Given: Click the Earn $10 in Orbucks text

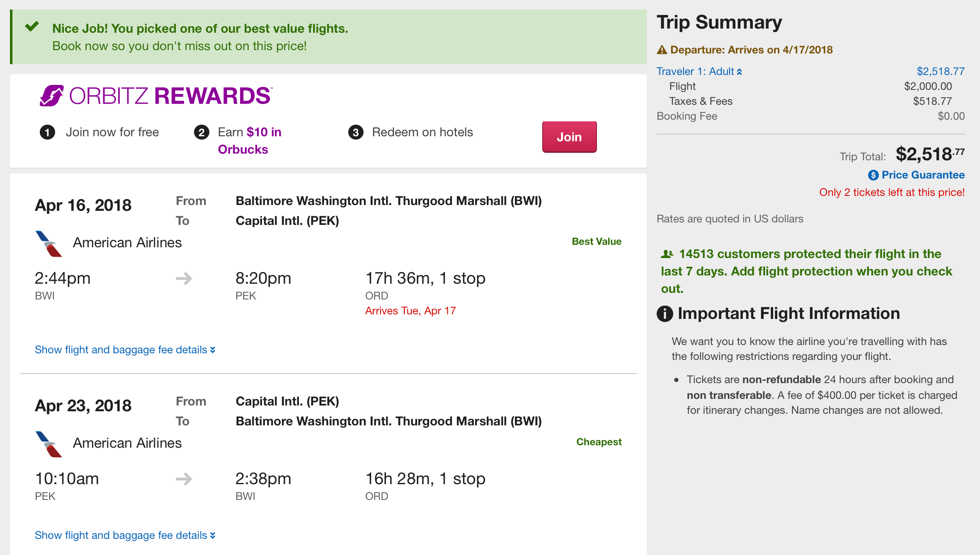Looking at the screenshot, I should [250, 140].
